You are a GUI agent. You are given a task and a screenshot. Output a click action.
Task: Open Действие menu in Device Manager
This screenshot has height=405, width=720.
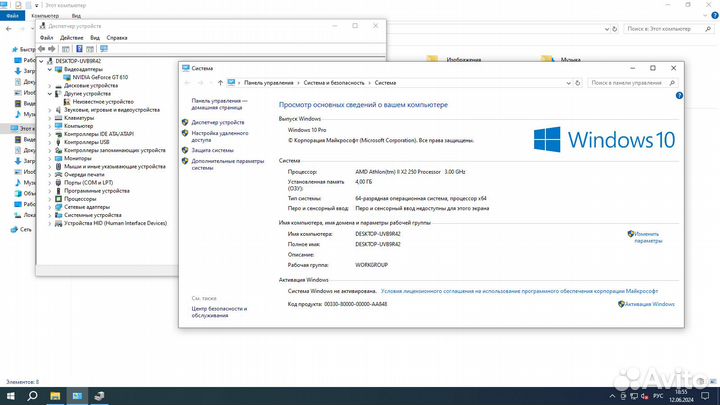72,38
